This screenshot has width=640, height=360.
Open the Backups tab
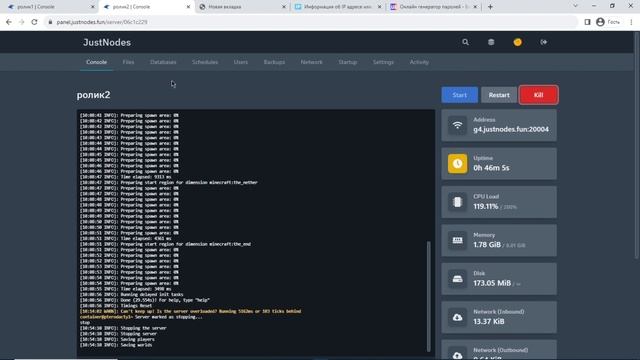[274, 62]
